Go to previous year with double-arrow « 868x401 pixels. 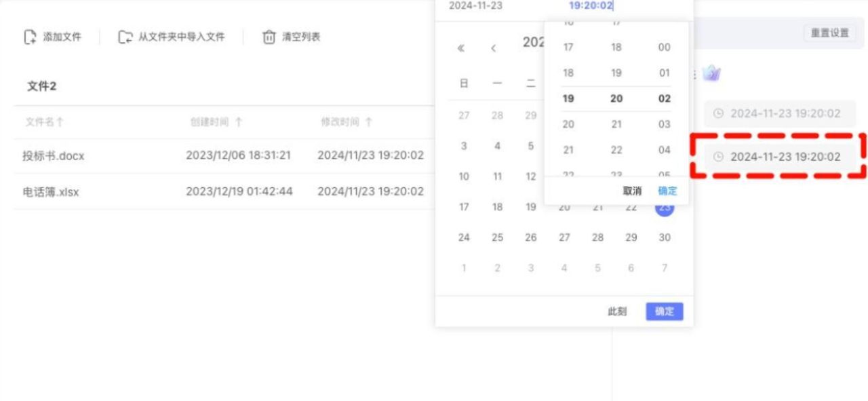pos(461,48)
